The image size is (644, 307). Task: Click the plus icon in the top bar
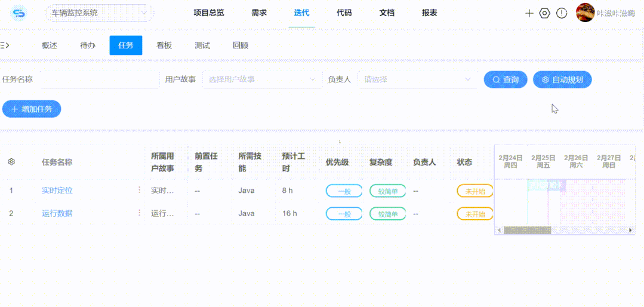pos(529,13)
